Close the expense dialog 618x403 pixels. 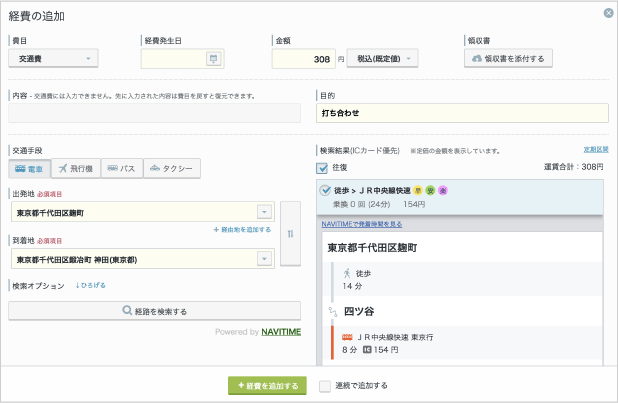[608, 13]
